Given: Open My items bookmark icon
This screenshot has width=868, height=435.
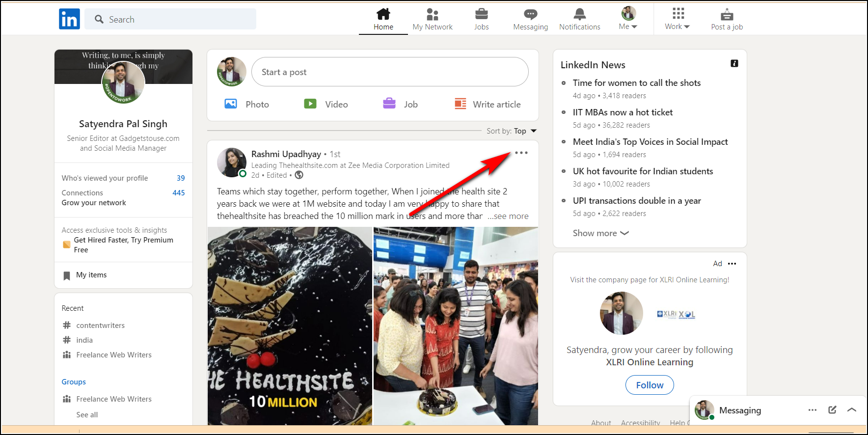Looking at the screenshot, I should [67, 275].
